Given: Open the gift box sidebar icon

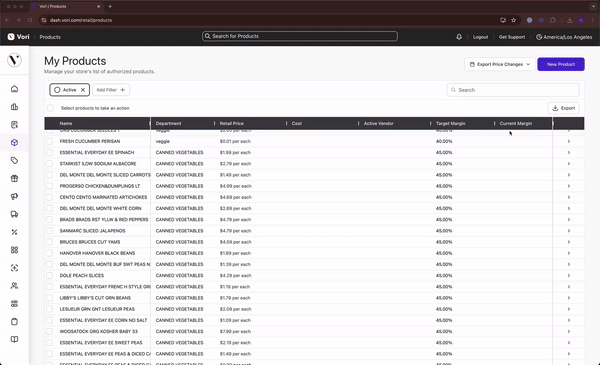Looking at the screenshot, I should coord(14,178).
